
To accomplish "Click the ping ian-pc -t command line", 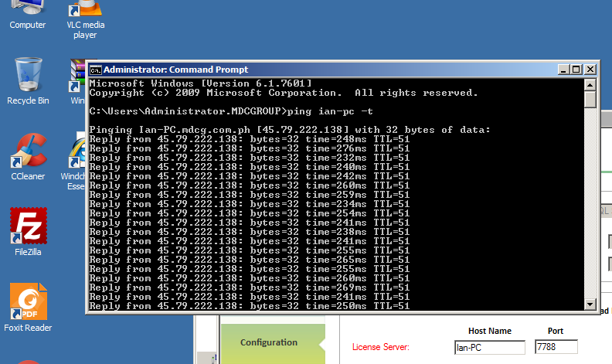I will [231, 111].
